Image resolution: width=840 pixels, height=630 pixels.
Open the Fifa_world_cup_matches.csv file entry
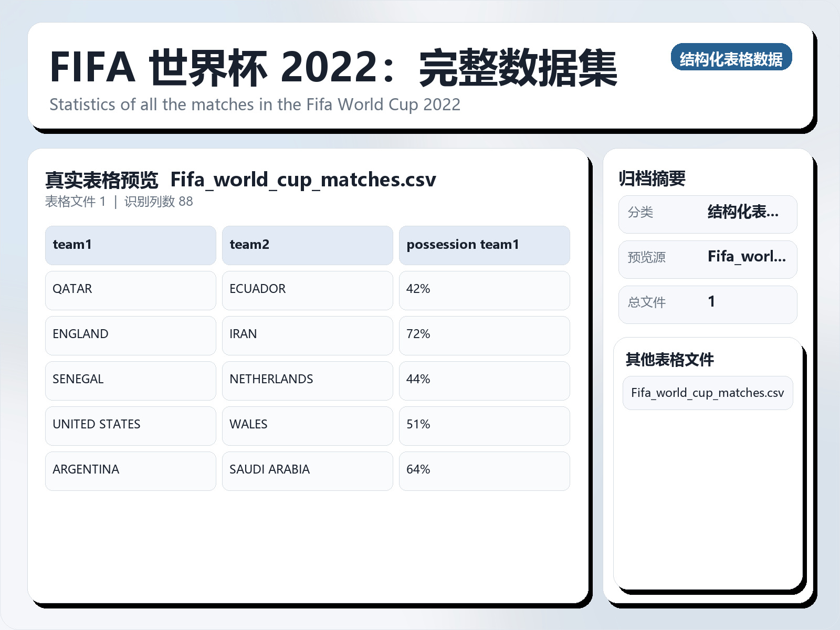(x=707, y=393)
